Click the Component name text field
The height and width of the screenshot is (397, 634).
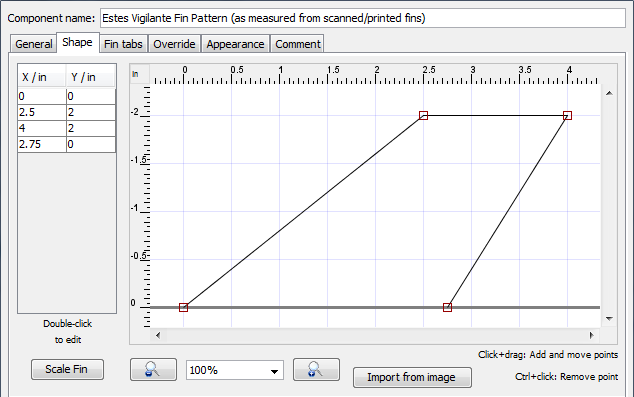coord(363,19)
